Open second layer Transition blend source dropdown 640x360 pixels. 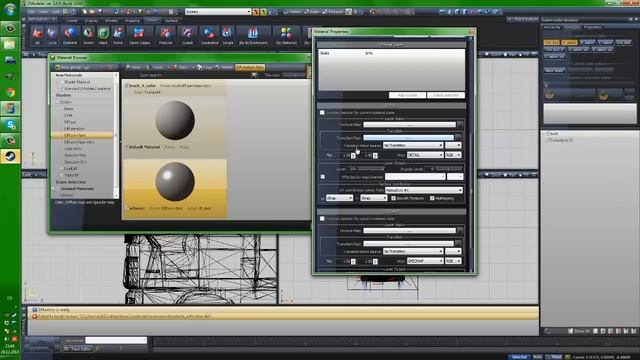tap(413, 251)
